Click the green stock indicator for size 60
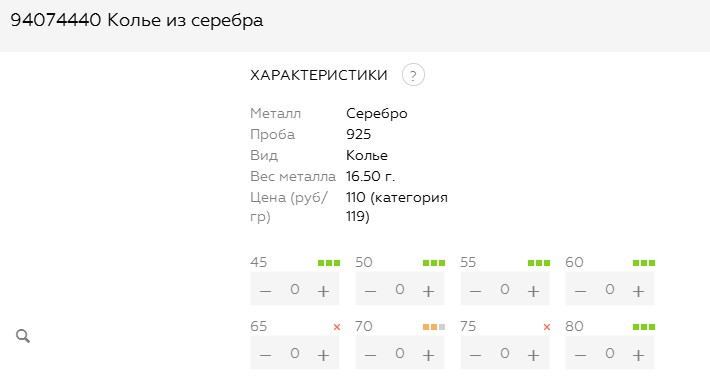The height and width of the screenshot is (378, 710). [x=644, y=263]
